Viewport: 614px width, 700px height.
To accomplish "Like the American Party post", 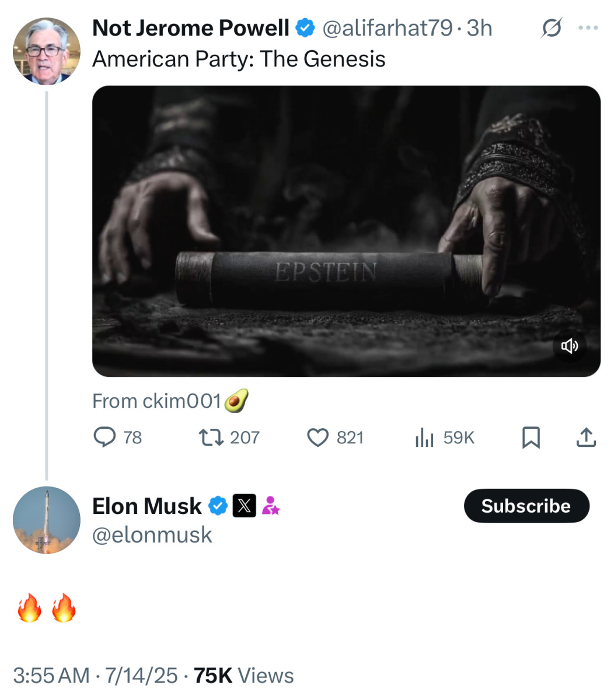I will pos(318,437).
